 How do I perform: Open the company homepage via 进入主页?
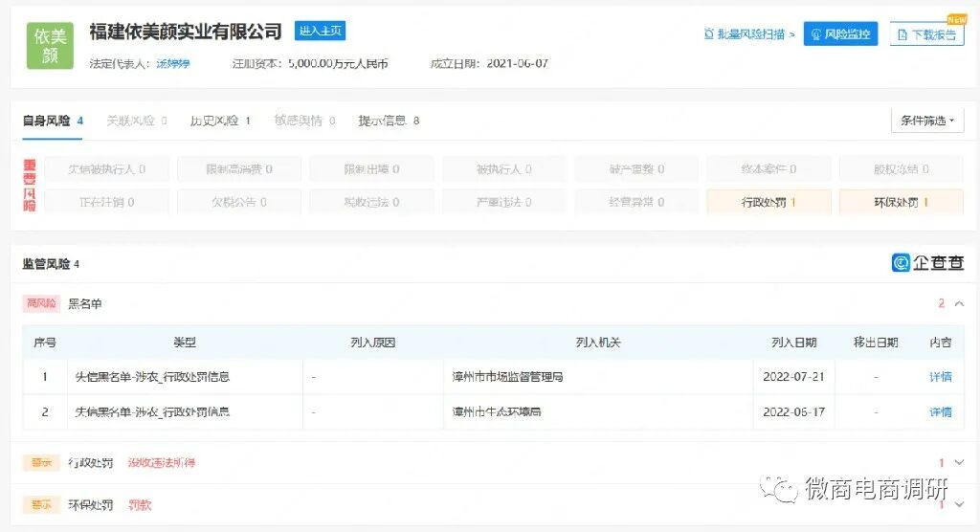click(x=320, y=31)
